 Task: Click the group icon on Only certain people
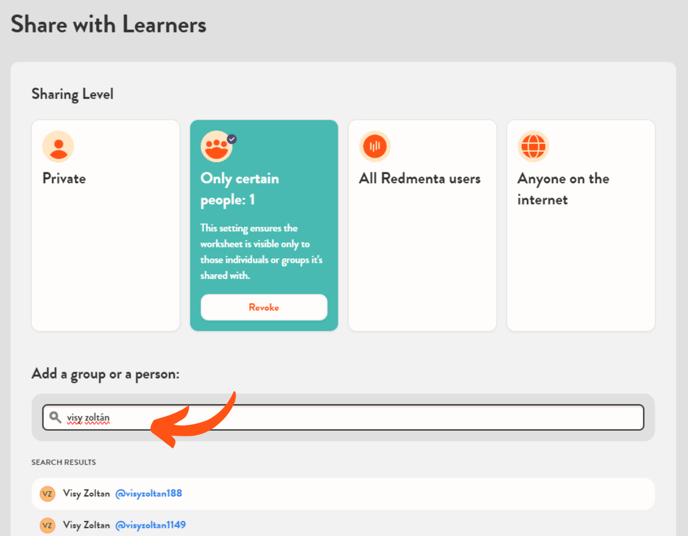(216, 147)
